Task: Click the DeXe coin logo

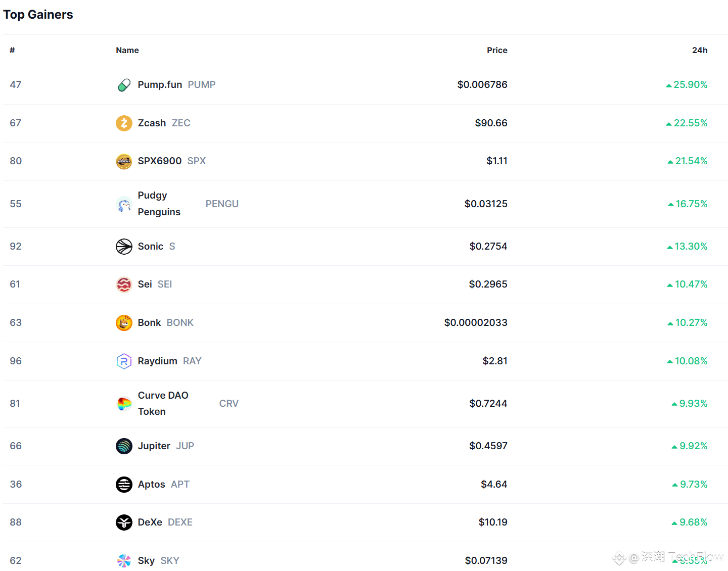Action: (124, 522)
